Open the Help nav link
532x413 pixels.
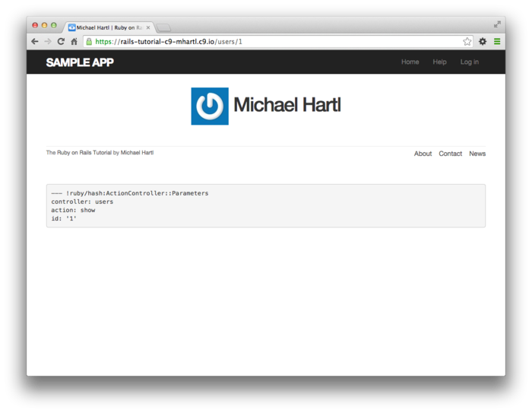click(x=439, y=62)
